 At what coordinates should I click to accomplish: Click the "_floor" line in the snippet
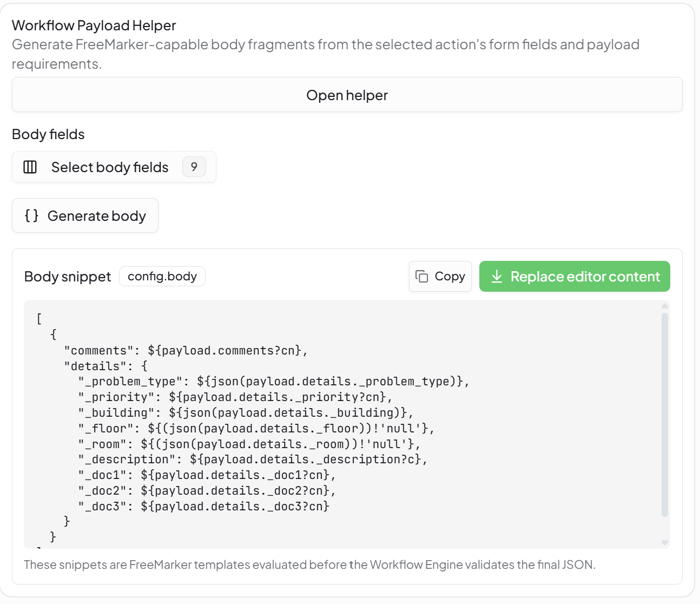point(256,429)
